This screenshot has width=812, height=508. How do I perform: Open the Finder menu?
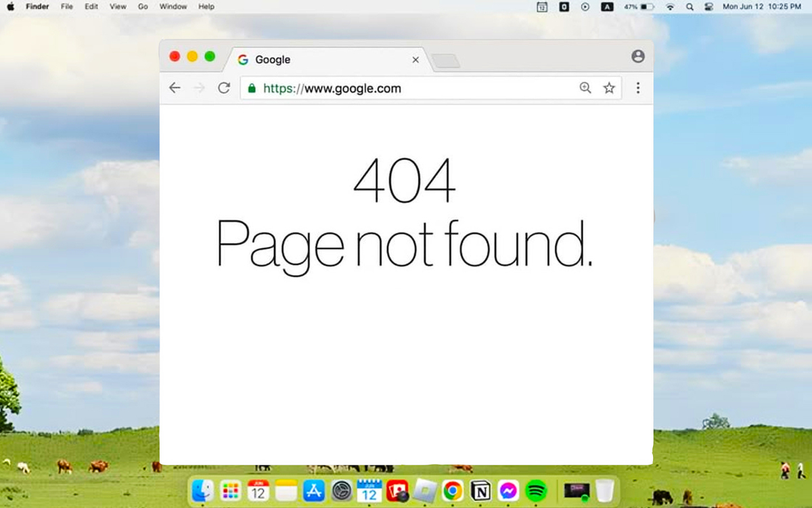(x=37, y=7)
